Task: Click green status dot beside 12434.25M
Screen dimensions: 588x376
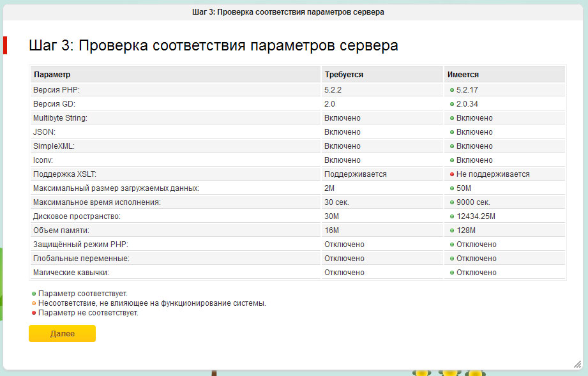Action: [x=451, y=216]
